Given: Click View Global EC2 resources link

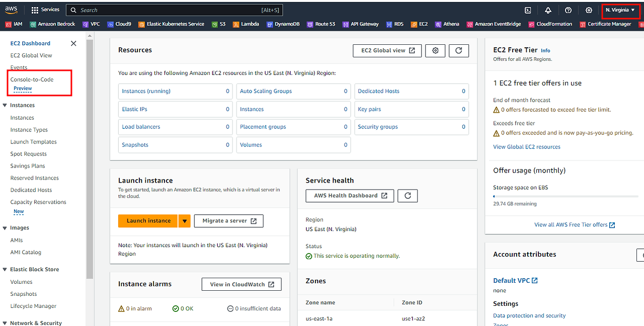Looking at the screenshot, I should [x=527, y=147].
